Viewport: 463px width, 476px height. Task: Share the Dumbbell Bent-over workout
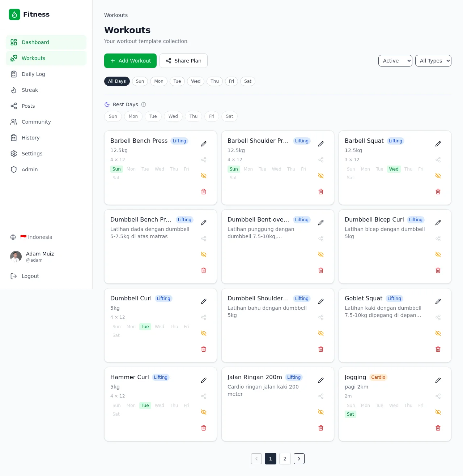point(321,239)
